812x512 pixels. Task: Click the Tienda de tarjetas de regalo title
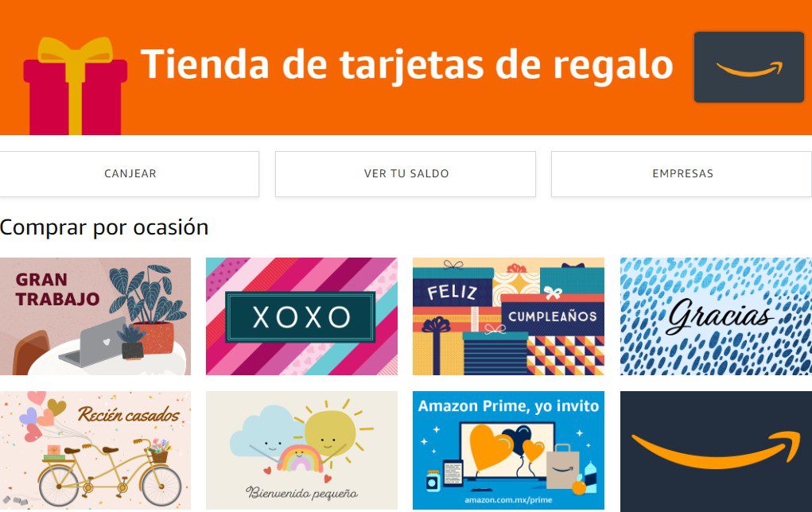406,64
